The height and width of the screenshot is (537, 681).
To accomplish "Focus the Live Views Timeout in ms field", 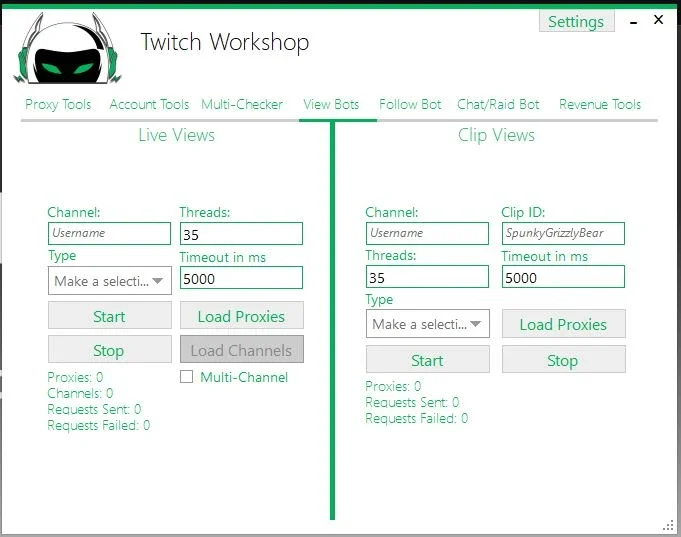I will point(241,278).
